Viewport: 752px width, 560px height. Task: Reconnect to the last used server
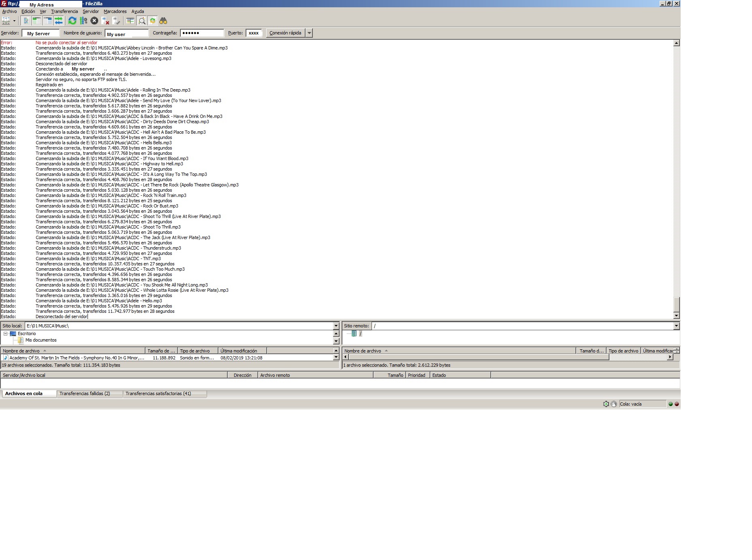coord(116,21)
